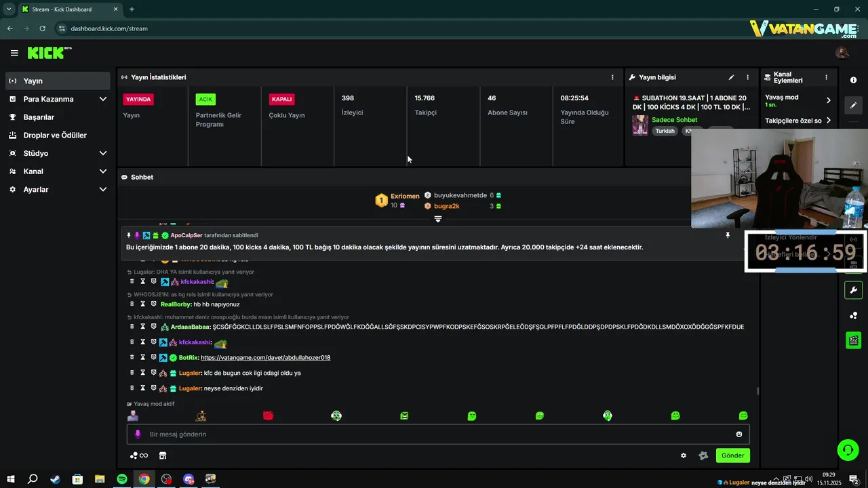Image resolution: width=868 pixels, height=488 pixels.
Task: Click the icon between settings gear and Gönder
Action: click(x=703, y=455)
